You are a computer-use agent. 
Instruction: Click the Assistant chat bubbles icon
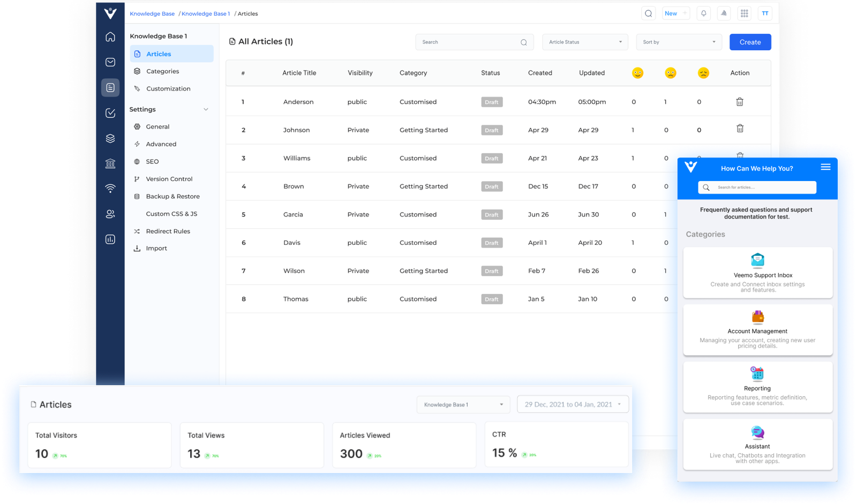[757, 432]
